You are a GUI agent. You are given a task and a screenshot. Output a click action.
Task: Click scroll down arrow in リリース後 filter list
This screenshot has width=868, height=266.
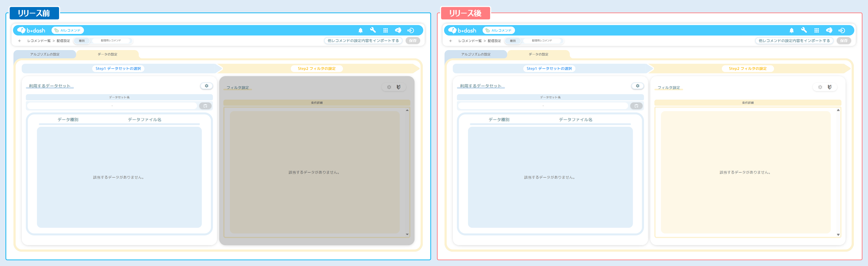(x=838, y=235)
